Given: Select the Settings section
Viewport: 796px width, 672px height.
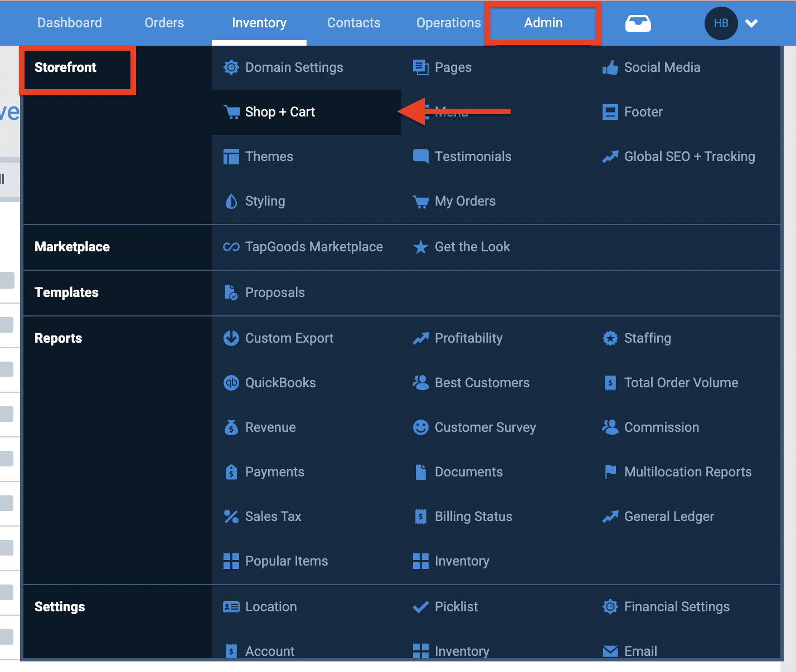Looking at the screenshot, I should (x=60, y=607).
